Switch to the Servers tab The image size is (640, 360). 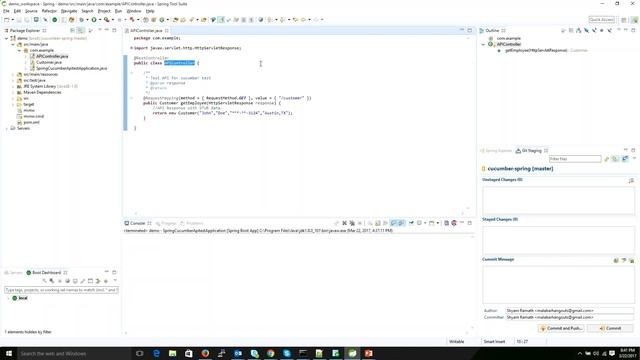coord(13,273)
